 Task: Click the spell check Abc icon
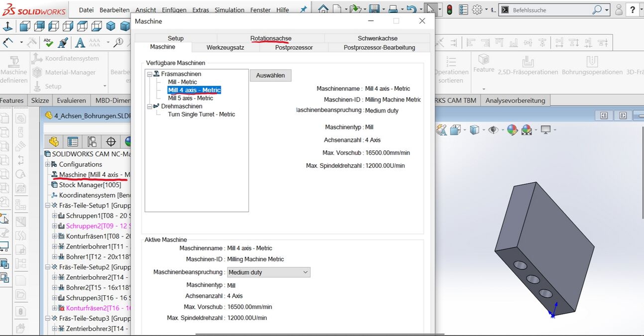[48, 43]
